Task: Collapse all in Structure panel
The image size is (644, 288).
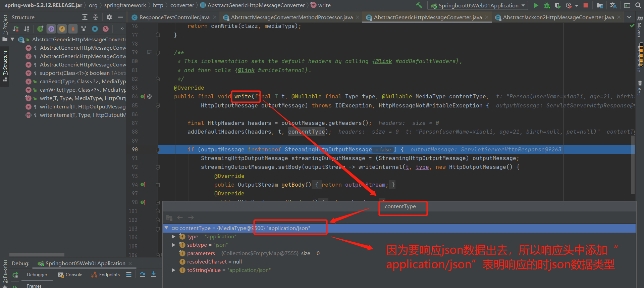Action: (96, 17)
